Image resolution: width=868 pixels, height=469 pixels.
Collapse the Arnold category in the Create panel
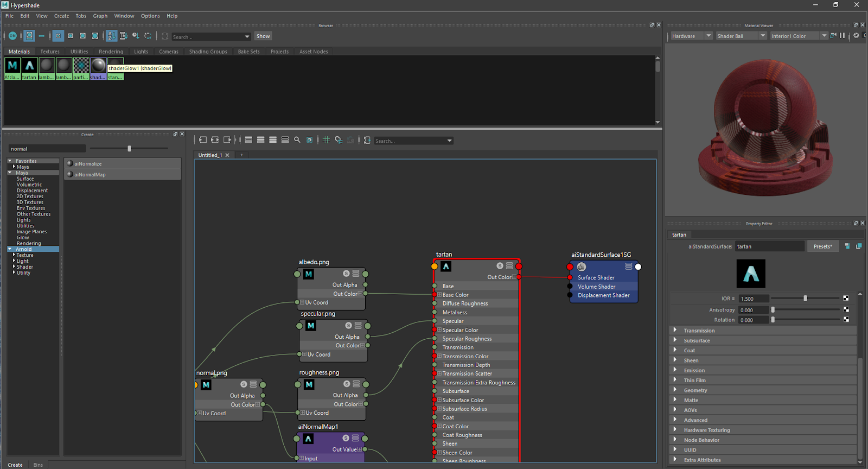click(10, 249)
